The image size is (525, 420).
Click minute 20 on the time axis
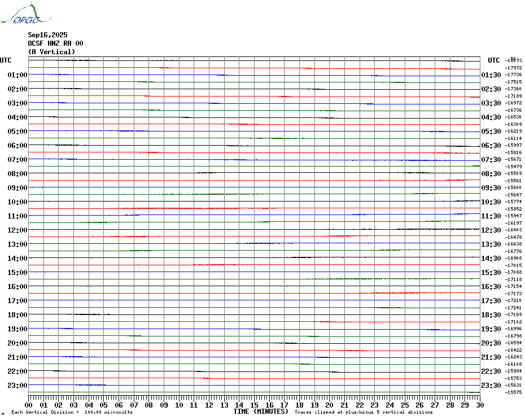point(330,405)
